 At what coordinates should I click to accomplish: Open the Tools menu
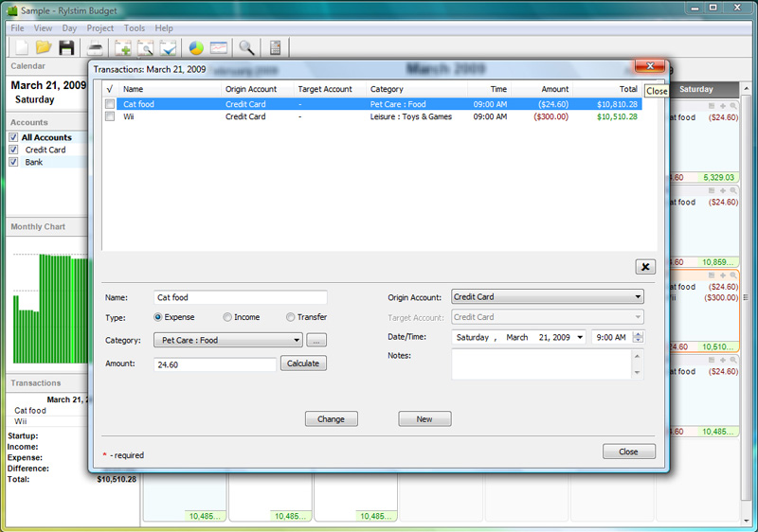click(134, 28)
